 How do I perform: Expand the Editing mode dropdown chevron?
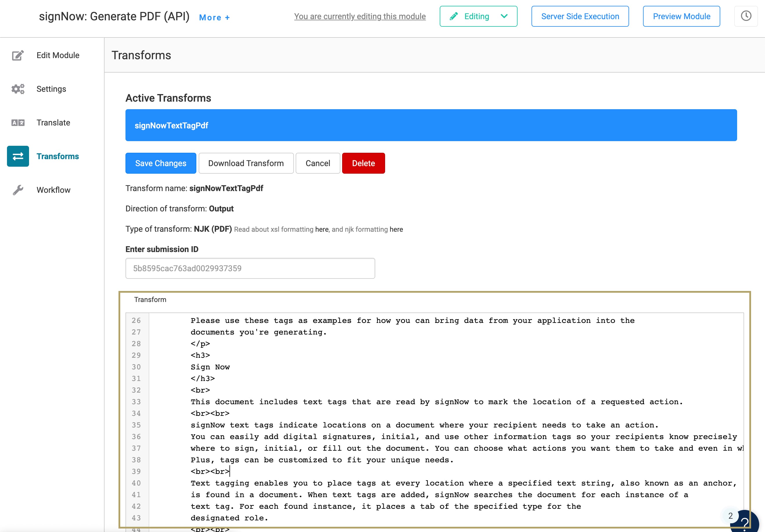504,16
